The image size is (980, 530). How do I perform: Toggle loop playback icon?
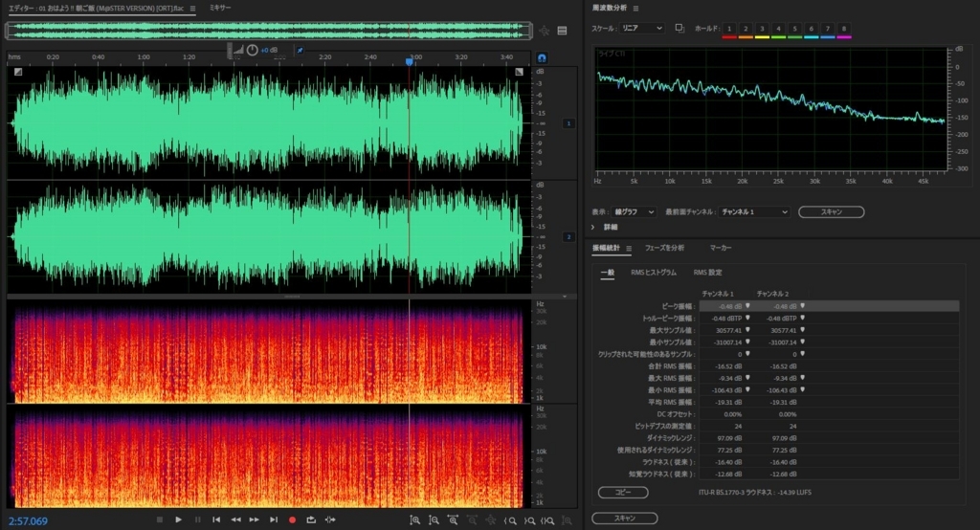pyautogui.click(x=311, y=519)
